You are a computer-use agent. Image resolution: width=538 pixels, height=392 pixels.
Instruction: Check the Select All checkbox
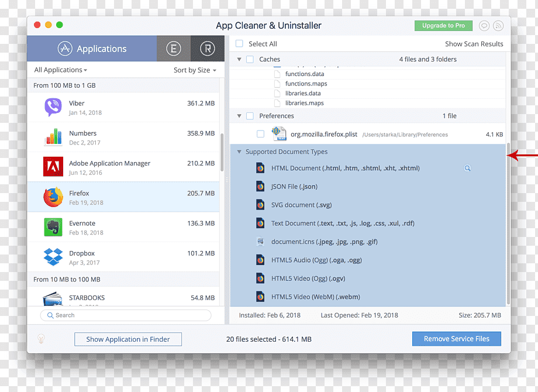coord(239,44)
